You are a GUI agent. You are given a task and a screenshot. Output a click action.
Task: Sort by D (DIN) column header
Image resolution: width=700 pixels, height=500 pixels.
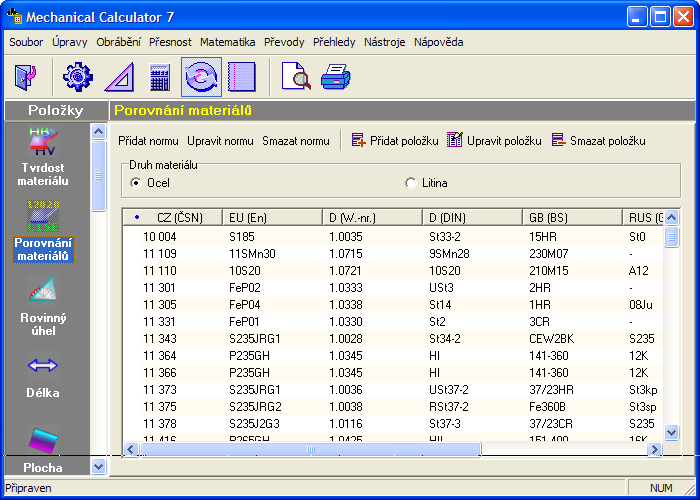point(472,217)
